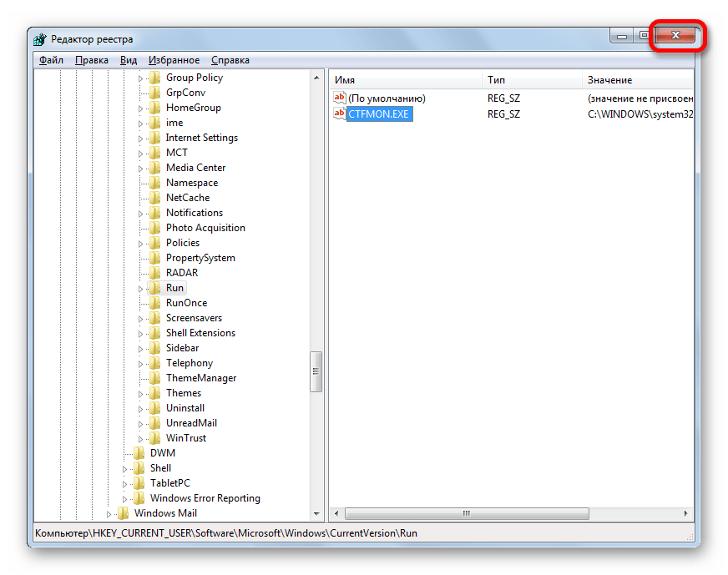Click the horizontal scrollbar right arrow
The width and height of the screenshot is (728, 575).
tap(685, 513)
